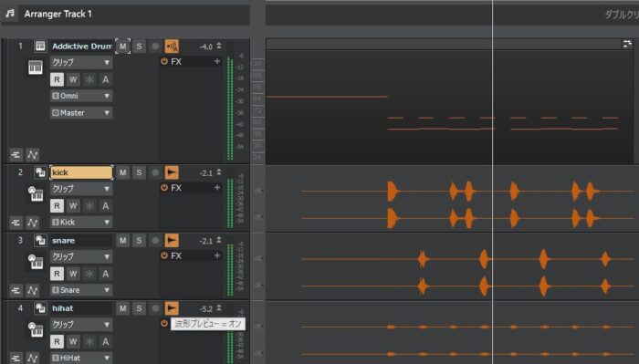The image size is (639, 364).
Task: Open hihat track clip dropdown
Action: coord(81,325)
